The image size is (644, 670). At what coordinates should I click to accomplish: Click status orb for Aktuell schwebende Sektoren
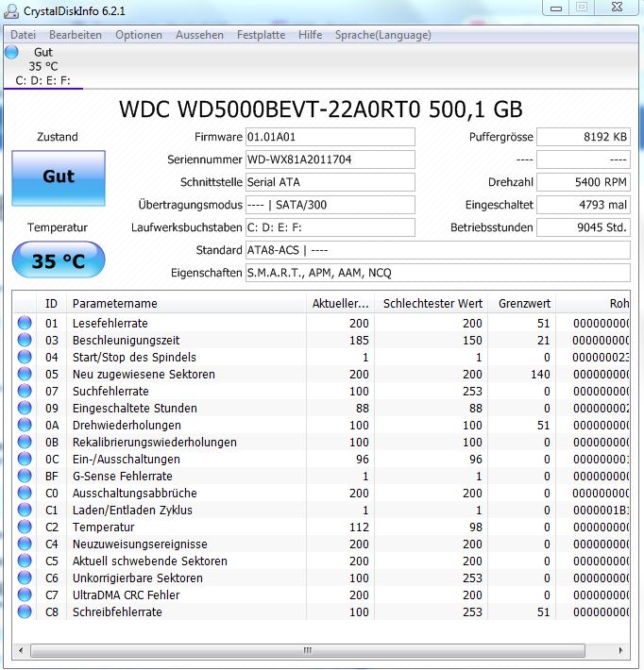pyautogui.click(x=25, y=561)
